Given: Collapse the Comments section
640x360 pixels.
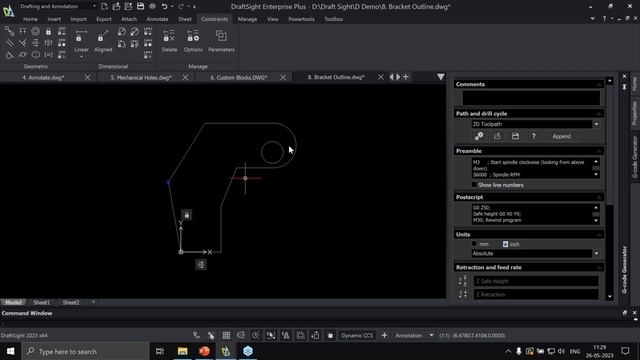Looking at the screenshot, I should coord(599,84).
